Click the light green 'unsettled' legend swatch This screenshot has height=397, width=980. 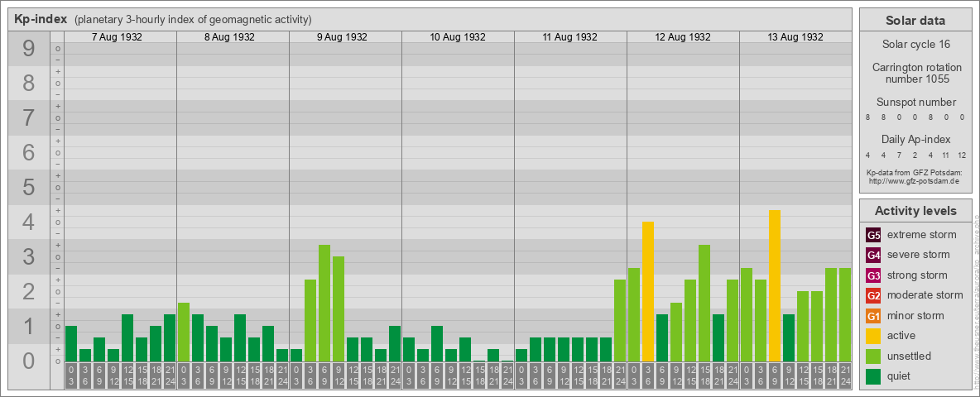tap(873, 356)
